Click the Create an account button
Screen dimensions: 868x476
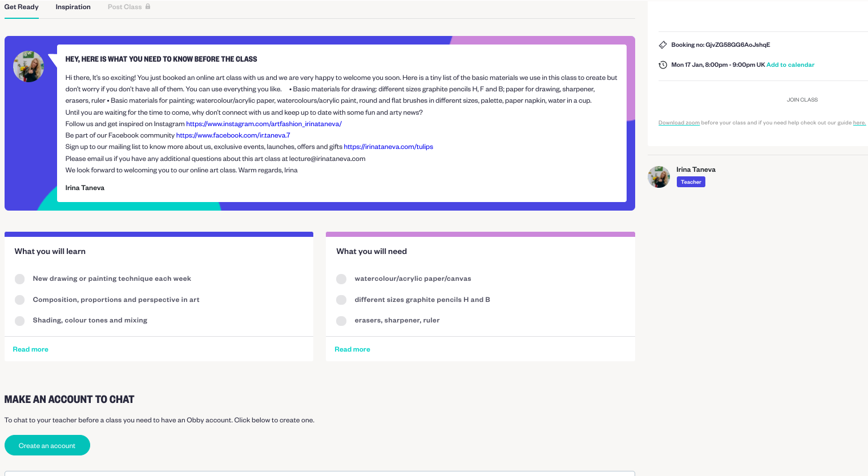pos(47,445)
